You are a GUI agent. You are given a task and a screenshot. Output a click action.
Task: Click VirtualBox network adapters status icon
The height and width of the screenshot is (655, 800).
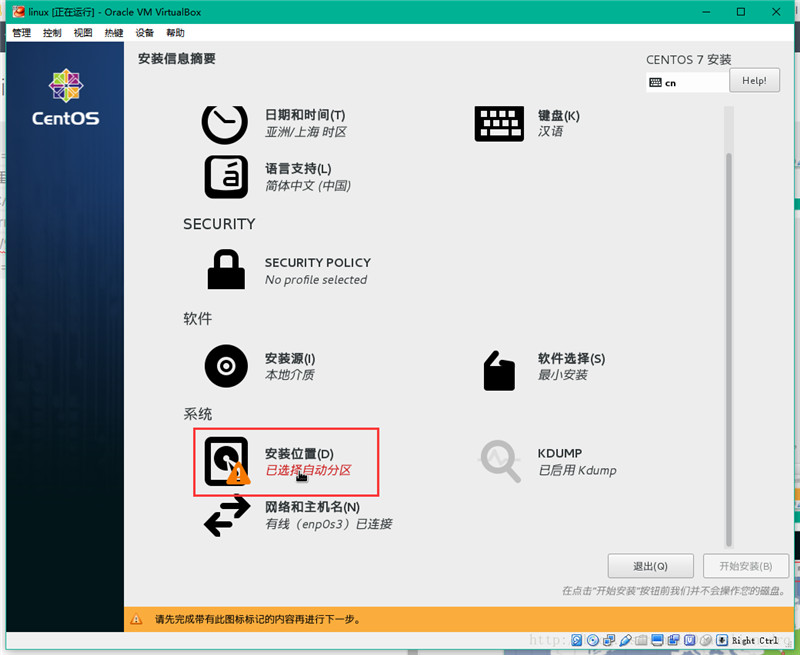point(609,640)
